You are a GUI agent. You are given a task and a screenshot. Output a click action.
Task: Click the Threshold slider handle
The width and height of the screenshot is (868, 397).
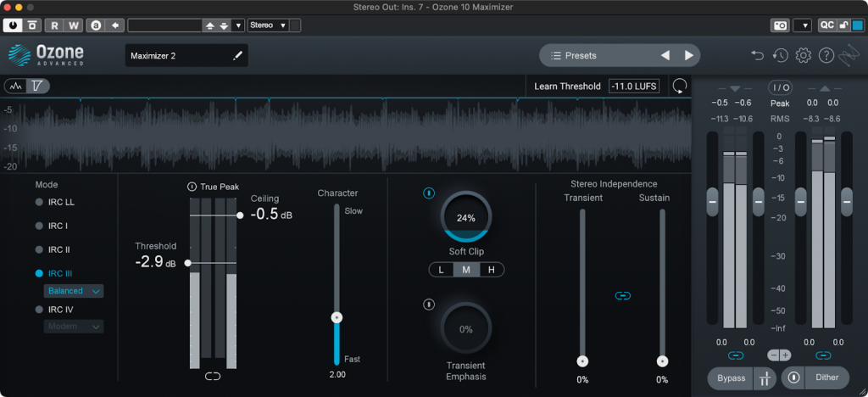click(187, 263)
